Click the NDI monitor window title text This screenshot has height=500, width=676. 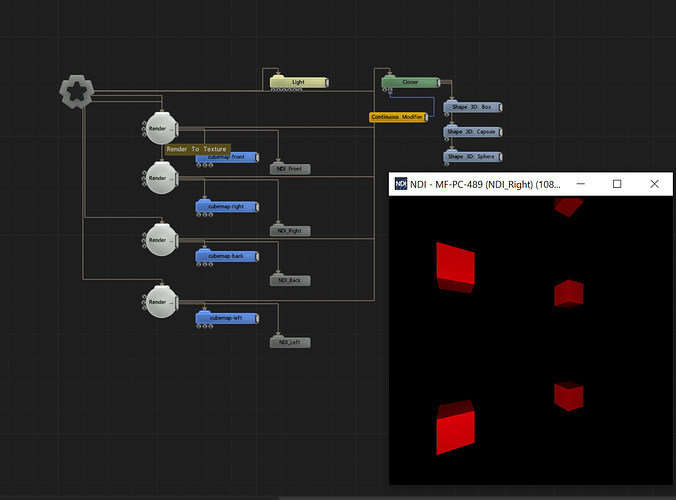point(485,184)
